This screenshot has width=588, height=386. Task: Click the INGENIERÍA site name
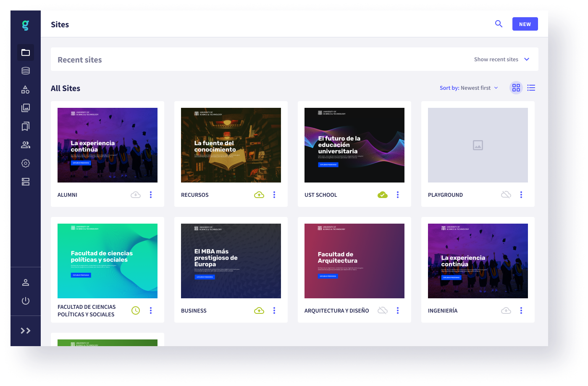443,311
